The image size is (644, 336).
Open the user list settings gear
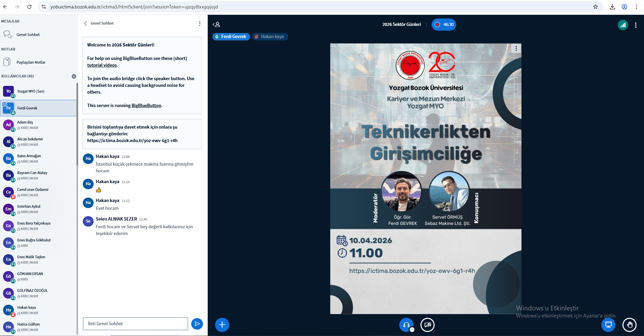coord(74,76)
